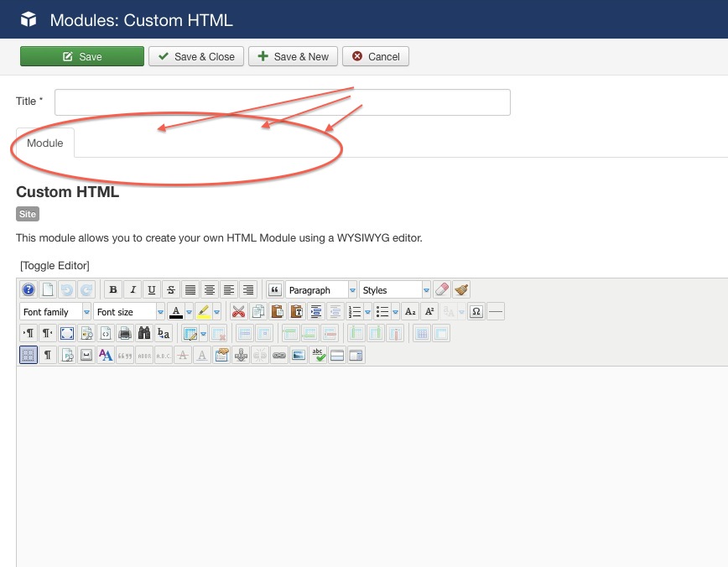The height and width of the screenshot is (567, 728).
Task: Click inside the editor content area
Action: tap(372, 465)
